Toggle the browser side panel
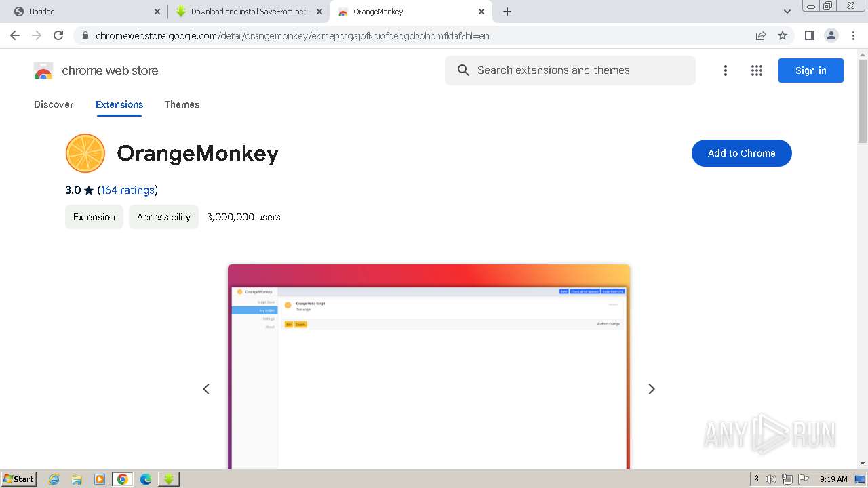 click(x=809, y=35)
